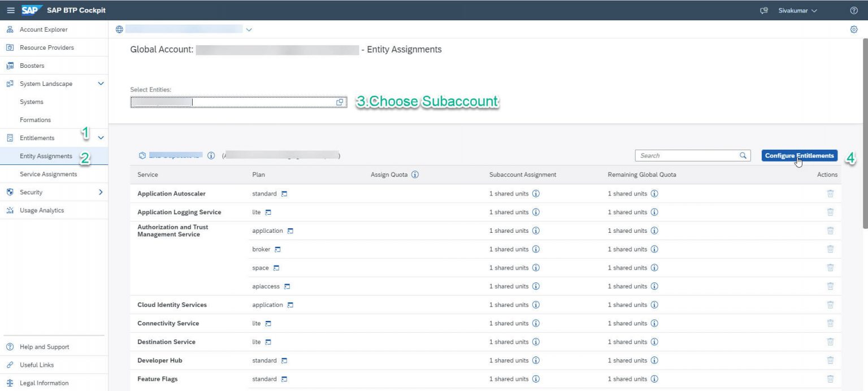Open the Sivakumar user dropdown
Image resolution: width=868 pixels, height=391 pixels.
tap(796, 10)
